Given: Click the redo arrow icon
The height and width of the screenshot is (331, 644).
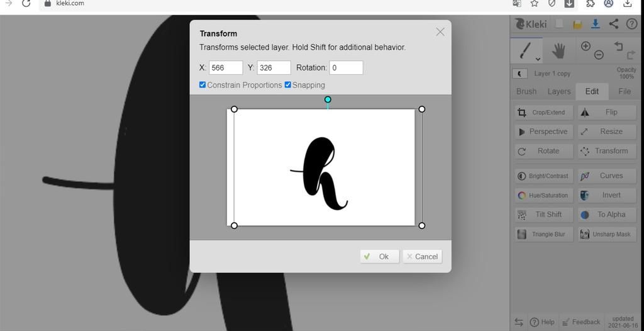Looking at the screenshot, I should [631, 55].
